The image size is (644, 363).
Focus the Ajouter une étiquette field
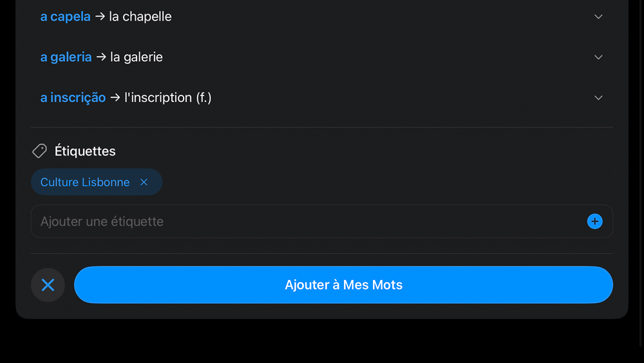click(x=309, y=222)
